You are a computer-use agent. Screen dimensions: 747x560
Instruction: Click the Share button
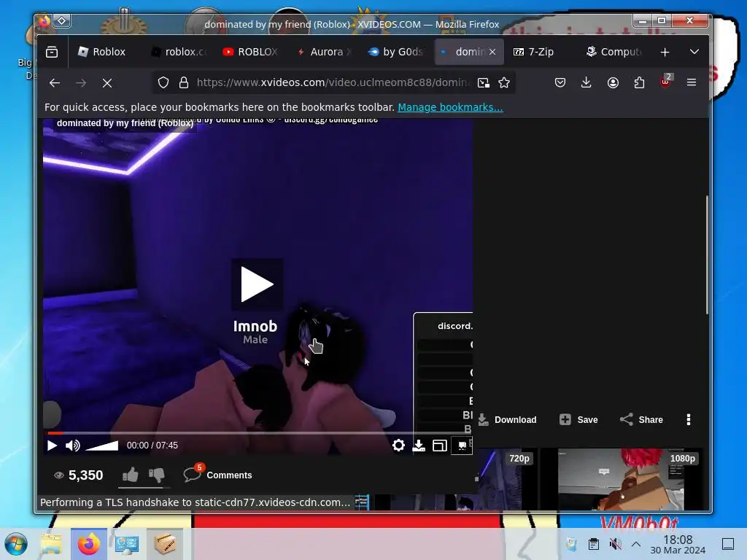click(x=641, y=419)
